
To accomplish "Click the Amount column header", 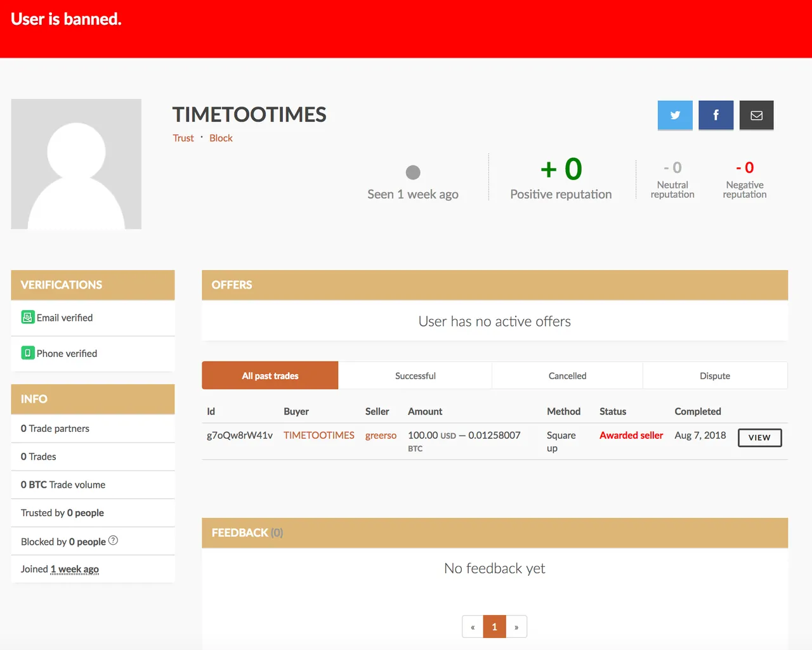I will click(425, 412).
